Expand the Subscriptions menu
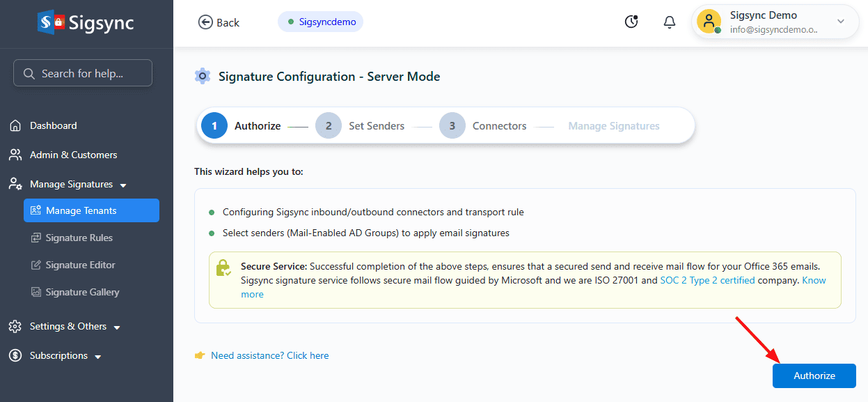This screenshot has width=868, height=402. tap(98, 357)
